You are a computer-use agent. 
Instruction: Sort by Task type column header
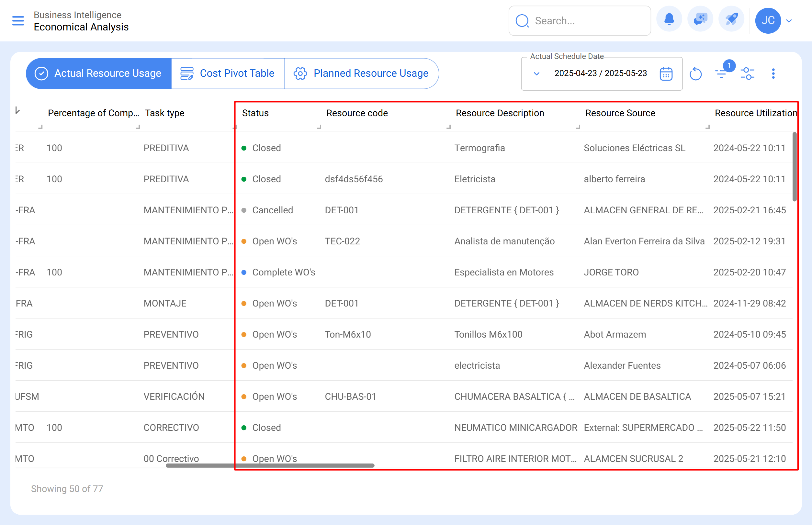(165, 113)
